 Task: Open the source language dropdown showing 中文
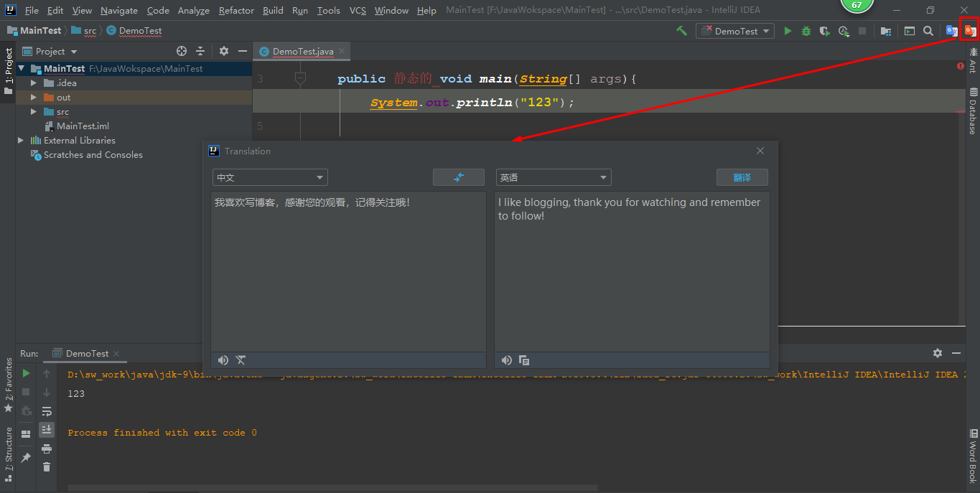tap(270, 177)
